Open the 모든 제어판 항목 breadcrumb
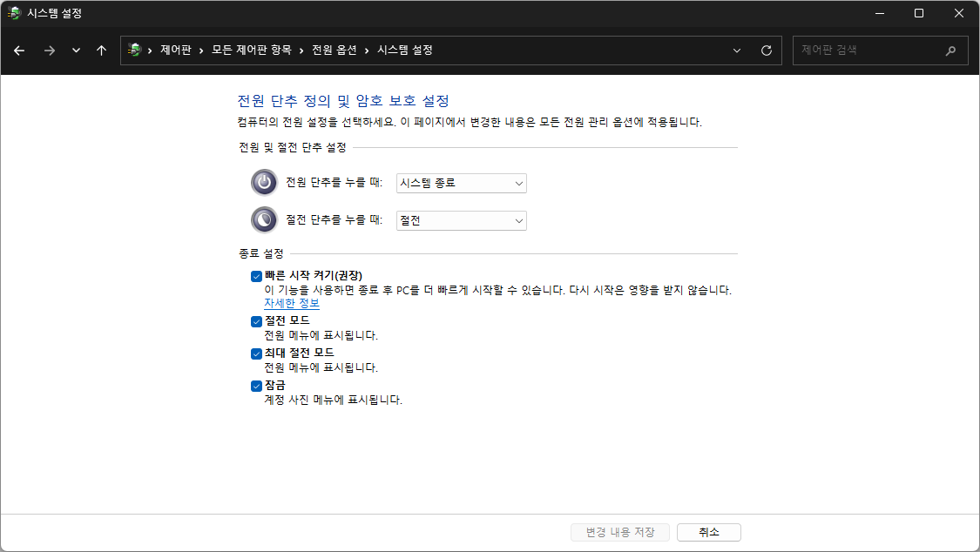The height and width of the screenshot is (552, 980). tap(251, 50)
